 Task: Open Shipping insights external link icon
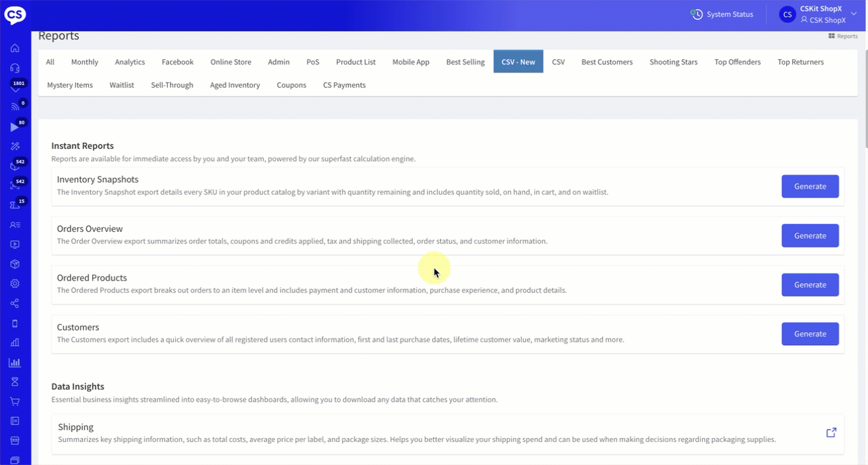(831, 433)
